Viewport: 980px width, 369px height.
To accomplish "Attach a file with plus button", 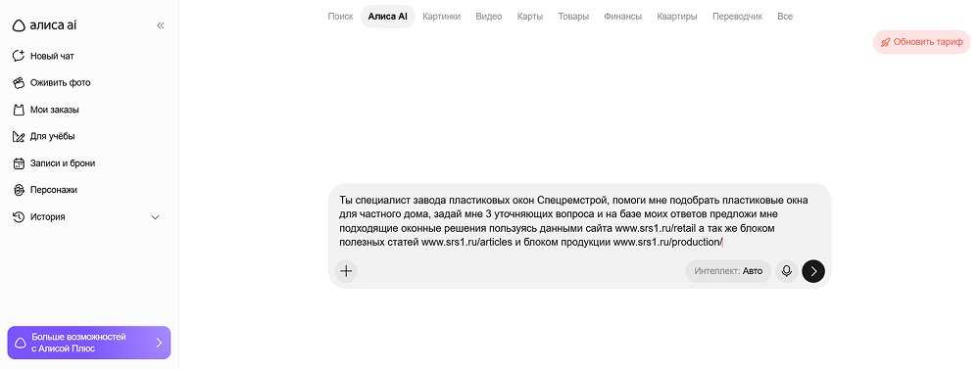I will (x=346, y=271).
